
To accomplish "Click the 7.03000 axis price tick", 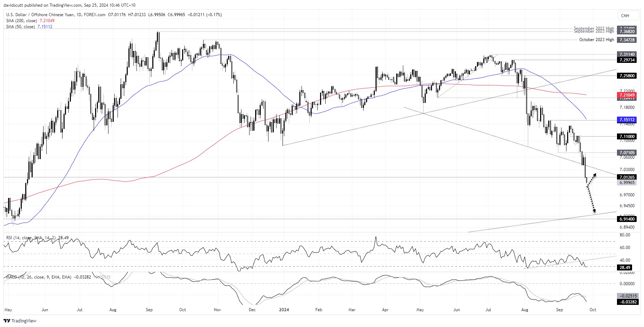I will pyautogui.click(x=627, y=170).
